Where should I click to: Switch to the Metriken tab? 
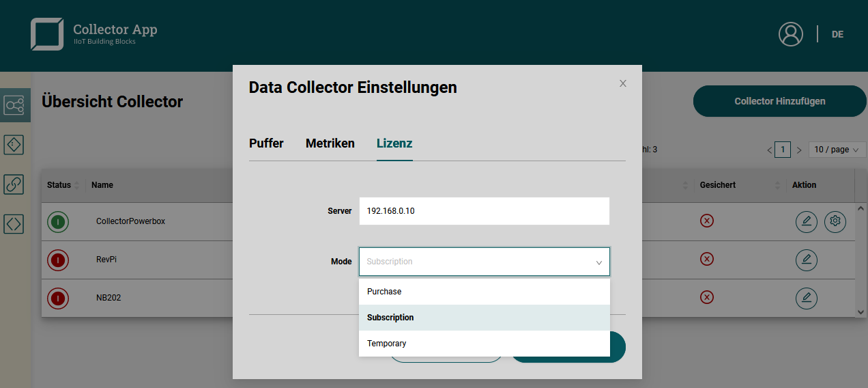330,143
